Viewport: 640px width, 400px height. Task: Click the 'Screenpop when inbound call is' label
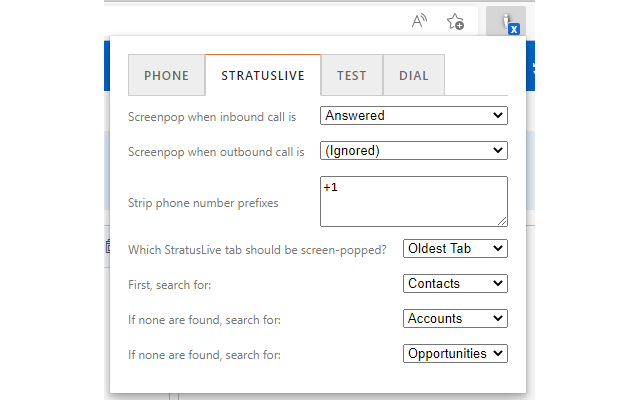pos(212,117)
